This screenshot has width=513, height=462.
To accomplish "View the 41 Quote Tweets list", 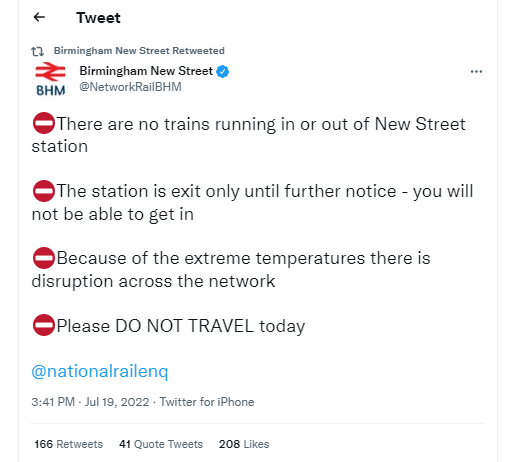I will (161, 444).
